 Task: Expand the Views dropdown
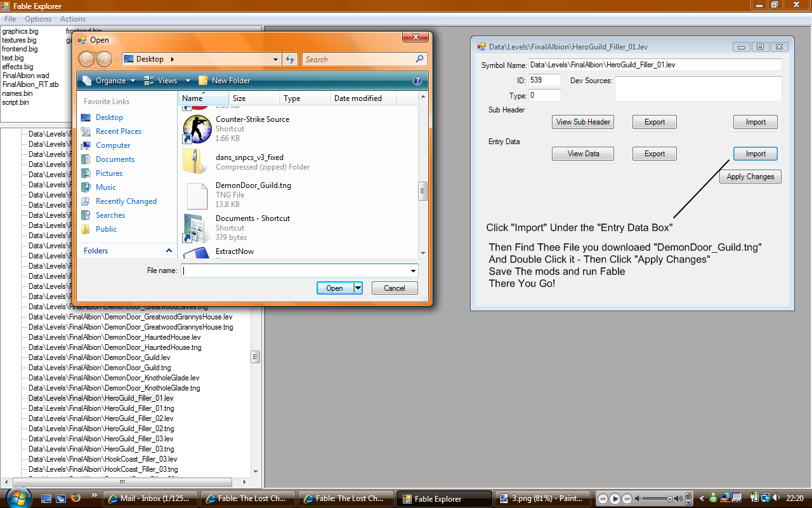click(x=167, y=81)
